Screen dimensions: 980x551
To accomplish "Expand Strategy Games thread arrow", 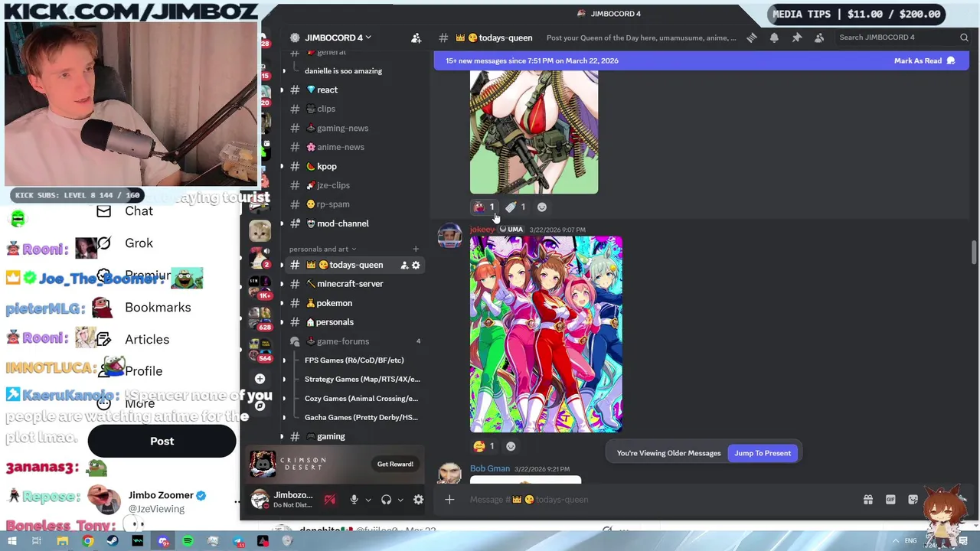I will coord(284,380).
